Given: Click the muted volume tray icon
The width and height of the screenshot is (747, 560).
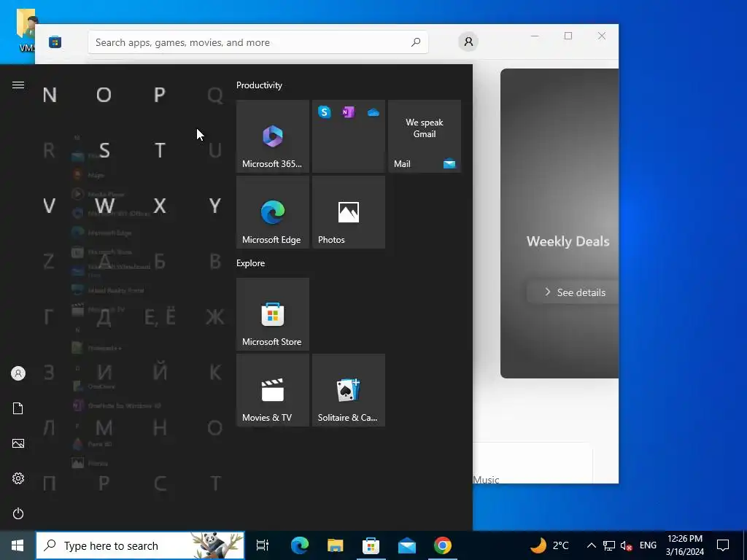Looking at the screenshot, I should [627, 545].
